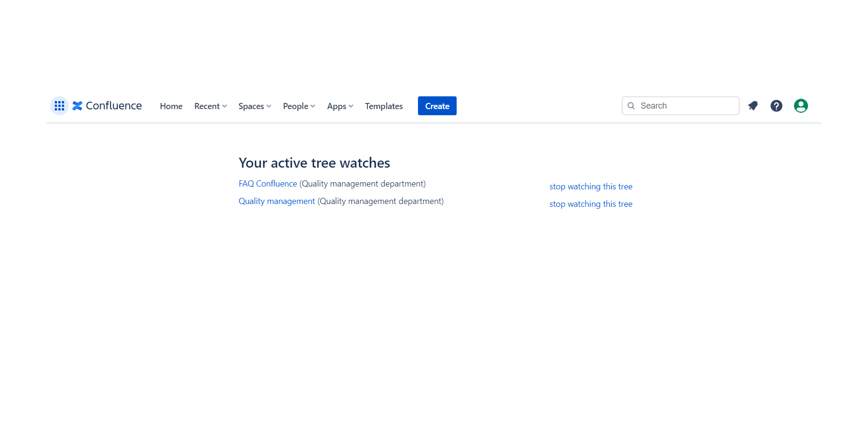Expand the Apps dropdown

coord(340,106)
